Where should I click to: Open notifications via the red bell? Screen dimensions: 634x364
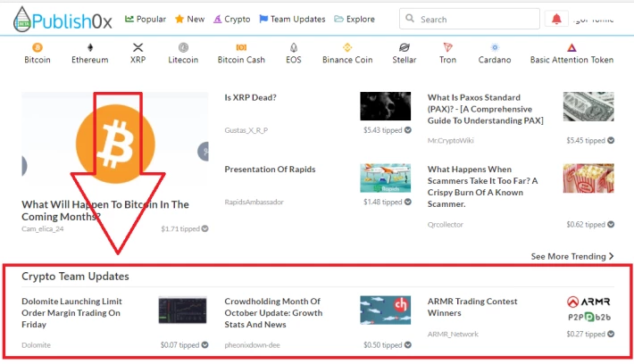point(556,19)
